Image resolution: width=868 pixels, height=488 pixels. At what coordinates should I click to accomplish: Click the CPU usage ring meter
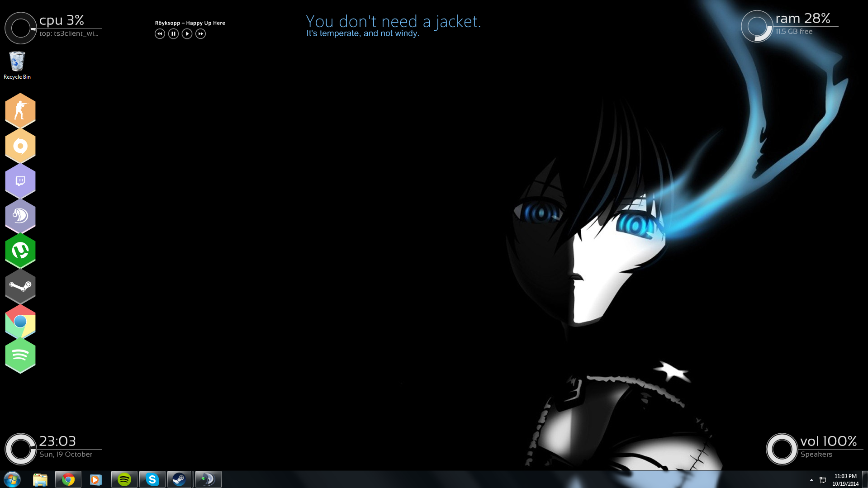[20, 28]
